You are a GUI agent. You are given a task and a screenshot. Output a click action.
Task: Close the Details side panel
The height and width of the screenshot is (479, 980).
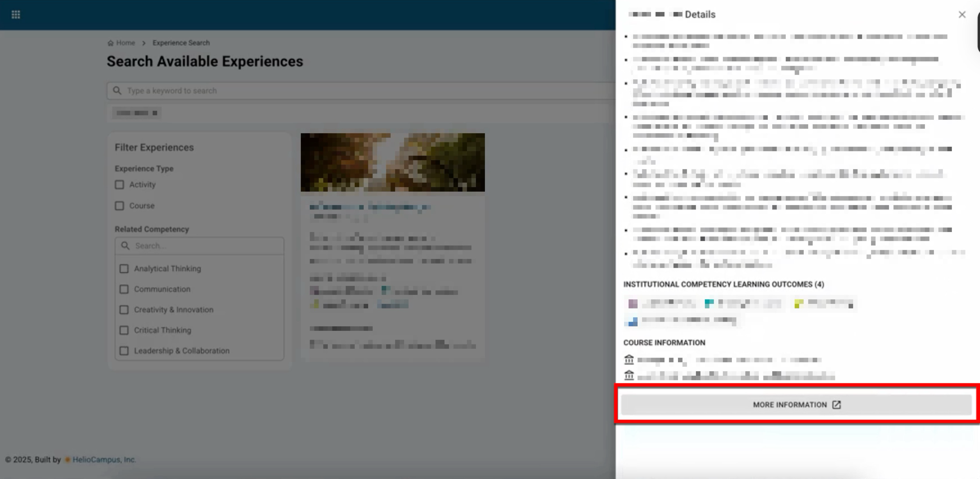tap(962, 14)
